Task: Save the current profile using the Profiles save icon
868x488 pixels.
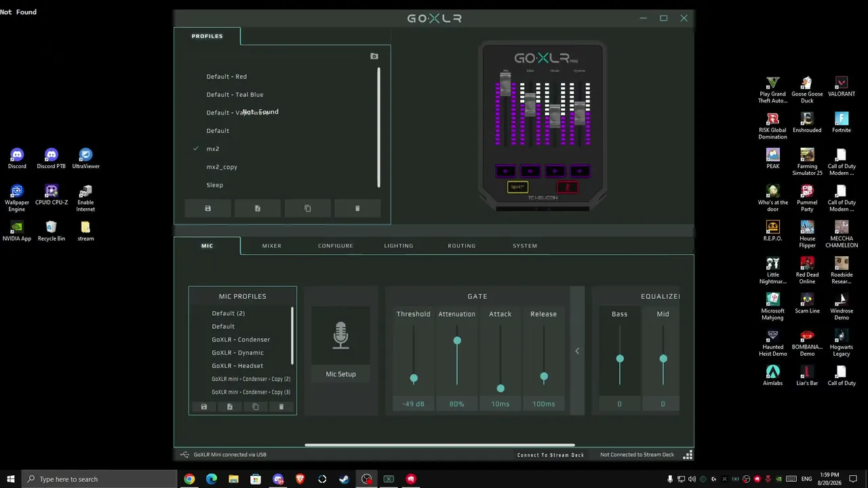Action: [208, 208]
